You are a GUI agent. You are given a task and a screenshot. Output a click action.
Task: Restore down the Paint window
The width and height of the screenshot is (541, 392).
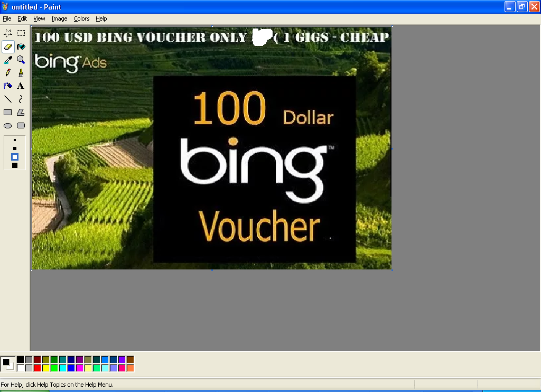click(x=522, y=6)
